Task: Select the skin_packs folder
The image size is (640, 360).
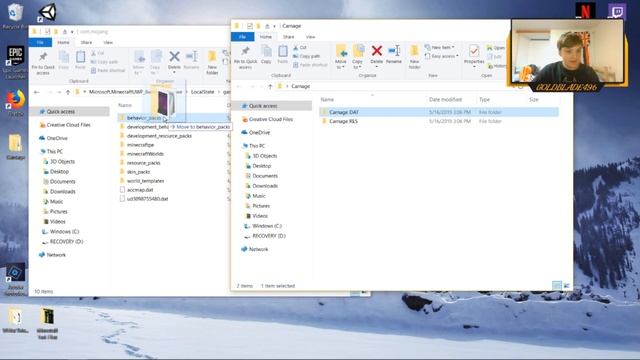Action: click(x=138, y=172)
